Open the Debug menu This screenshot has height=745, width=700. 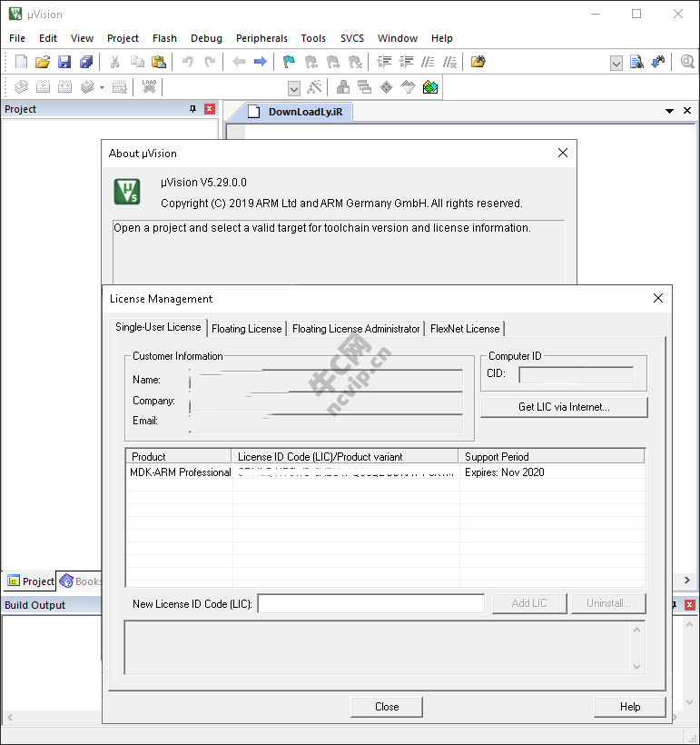click(206, 38)
